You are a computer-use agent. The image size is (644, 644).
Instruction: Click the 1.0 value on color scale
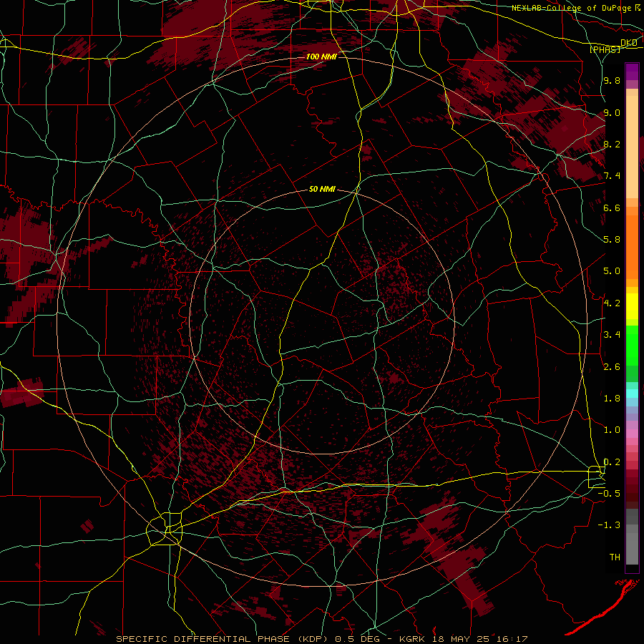click(612, 431)
